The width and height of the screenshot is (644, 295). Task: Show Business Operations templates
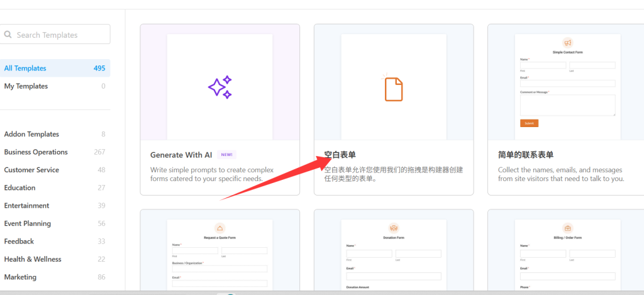(x=36, y=152)
